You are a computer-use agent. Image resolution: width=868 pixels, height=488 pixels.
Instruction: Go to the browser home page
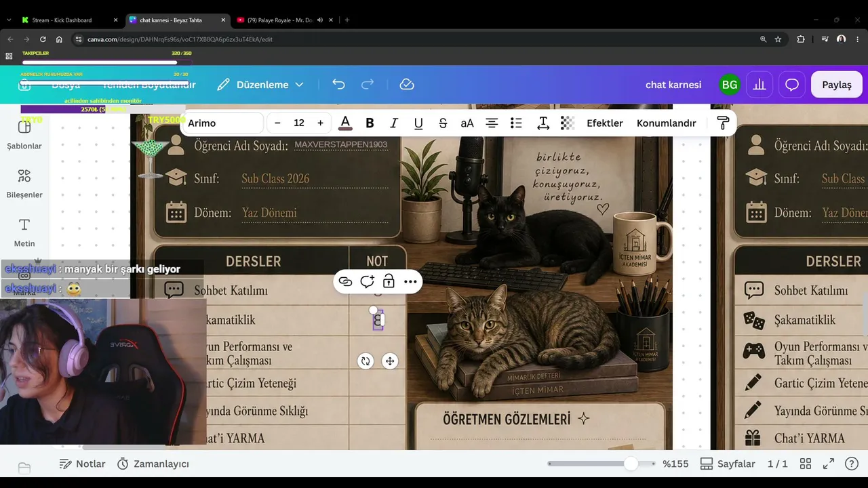click(x=59, y=39)
